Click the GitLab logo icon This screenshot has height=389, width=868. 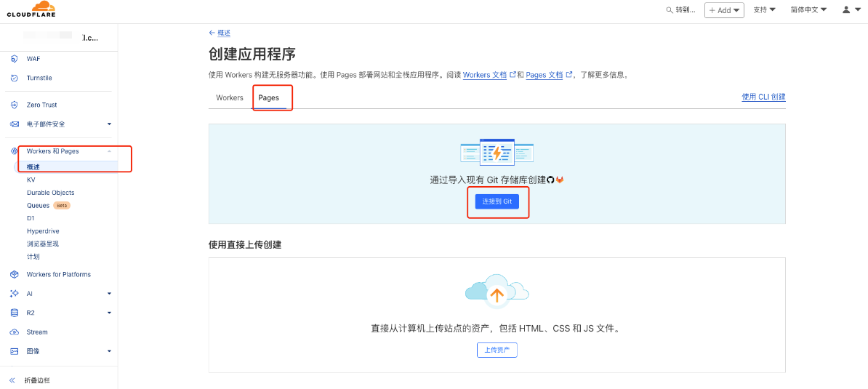coord(560,180)
